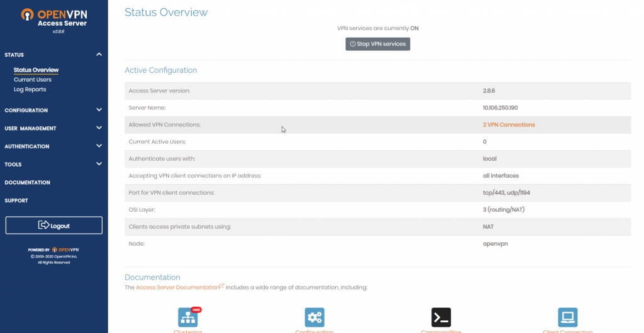Click the Active Configuration heading
The height and width of the screenshot is (333, 644).
tap(160, 70)
